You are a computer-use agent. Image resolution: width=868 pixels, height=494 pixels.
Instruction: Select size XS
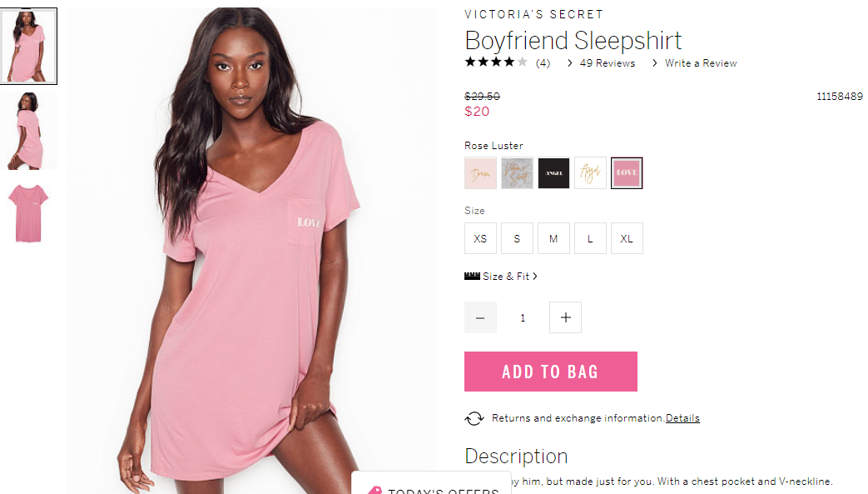click(x=480, y=238)
